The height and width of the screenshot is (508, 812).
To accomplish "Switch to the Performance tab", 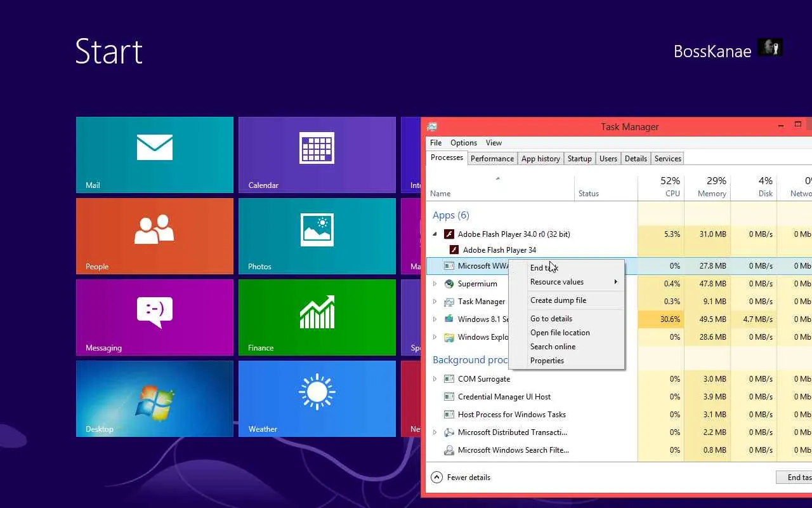I will 492,159.
